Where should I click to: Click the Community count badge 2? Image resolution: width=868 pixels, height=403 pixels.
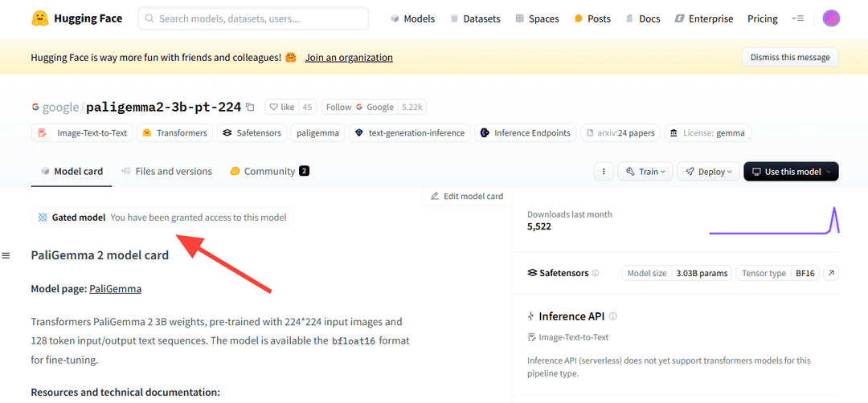tap(304, 171)
